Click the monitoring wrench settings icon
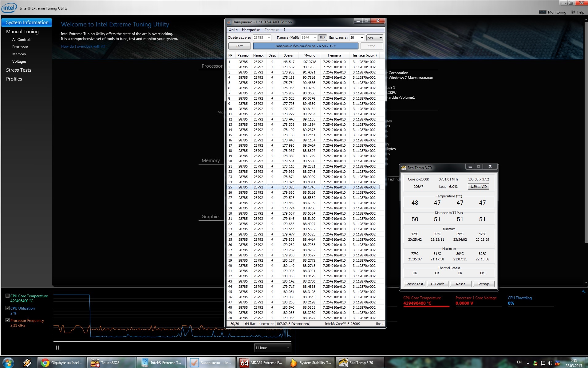 [x=583, y=291]
